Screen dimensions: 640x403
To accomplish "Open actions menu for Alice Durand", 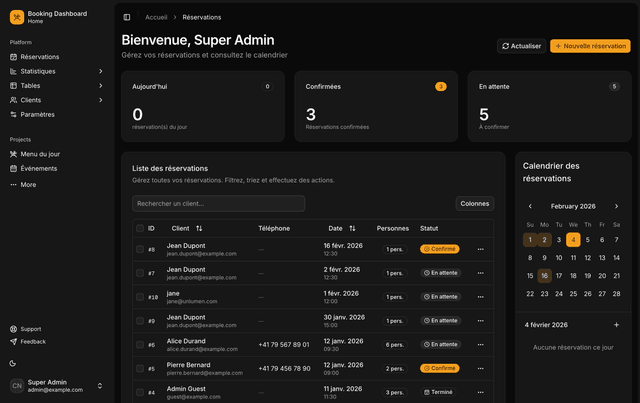I will point(480,345).
